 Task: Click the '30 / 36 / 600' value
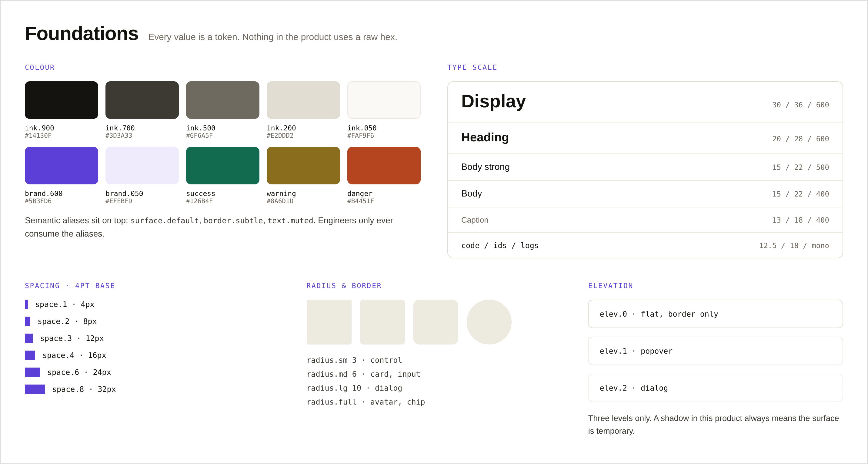tap(800, 105)
